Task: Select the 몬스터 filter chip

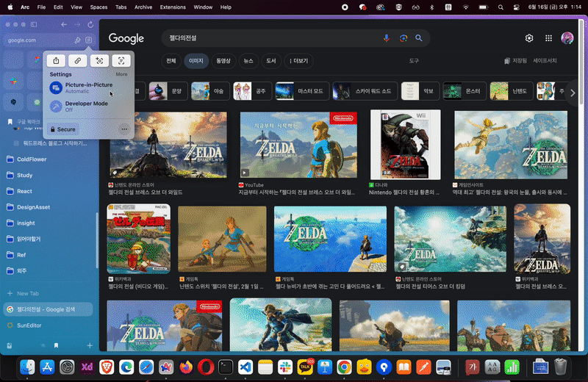Action: (x=465, y=91)
